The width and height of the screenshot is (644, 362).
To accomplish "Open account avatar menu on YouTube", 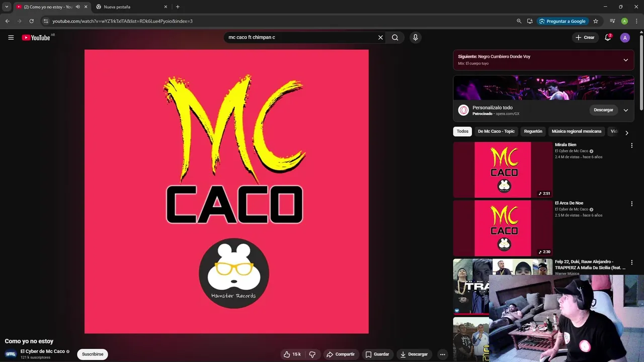I will click(625, 37).
